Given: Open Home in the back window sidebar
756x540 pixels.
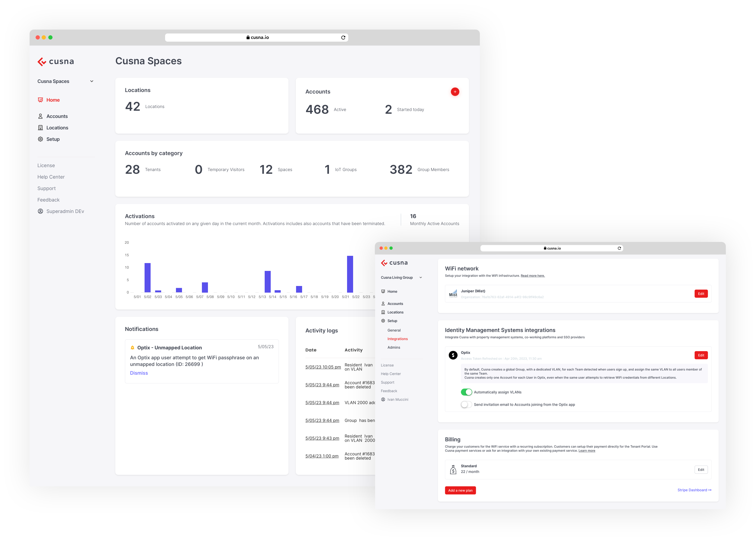Looking at the screenshot, I should (53, 100).
